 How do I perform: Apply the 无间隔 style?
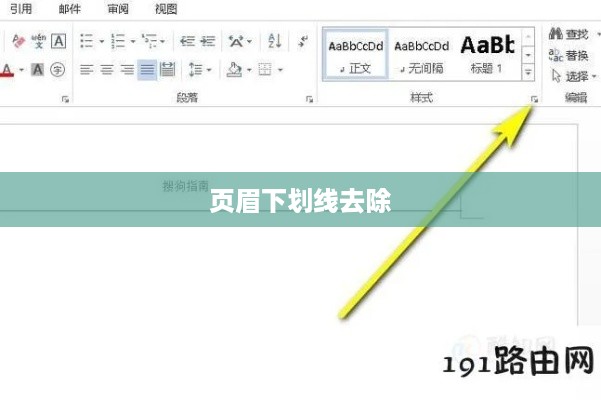coord(422,54)
